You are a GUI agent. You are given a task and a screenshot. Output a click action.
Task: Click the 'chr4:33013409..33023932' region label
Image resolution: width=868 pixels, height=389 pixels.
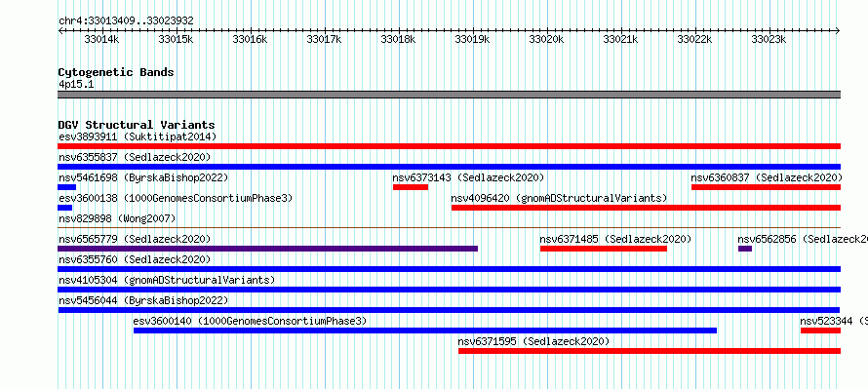(x=126, y=21)
